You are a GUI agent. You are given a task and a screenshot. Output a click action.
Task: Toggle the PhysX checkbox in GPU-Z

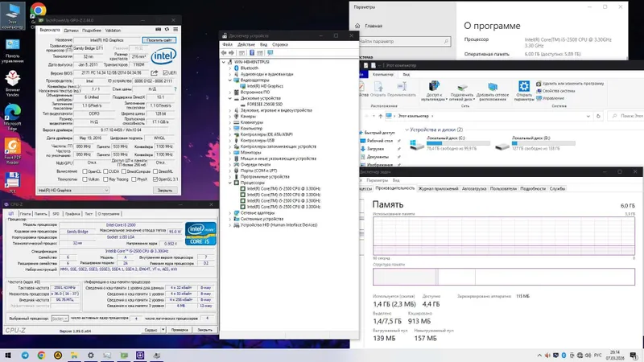(x=134, y=179)
